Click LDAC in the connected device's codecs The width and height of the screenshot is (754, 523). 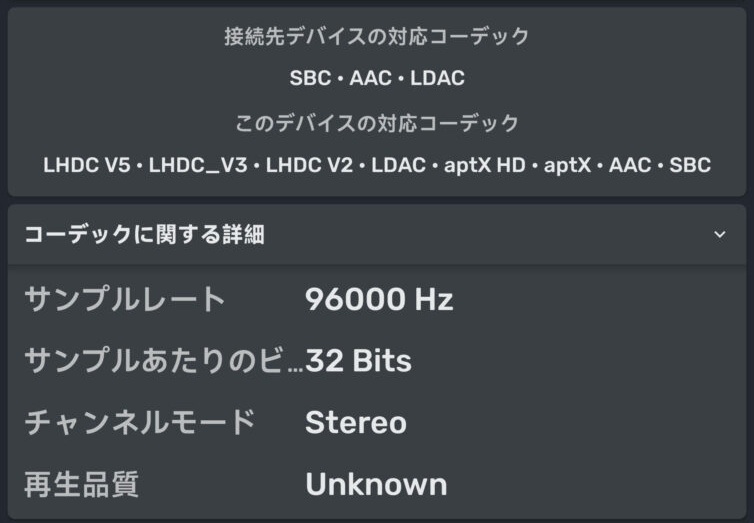click(437, 78)
